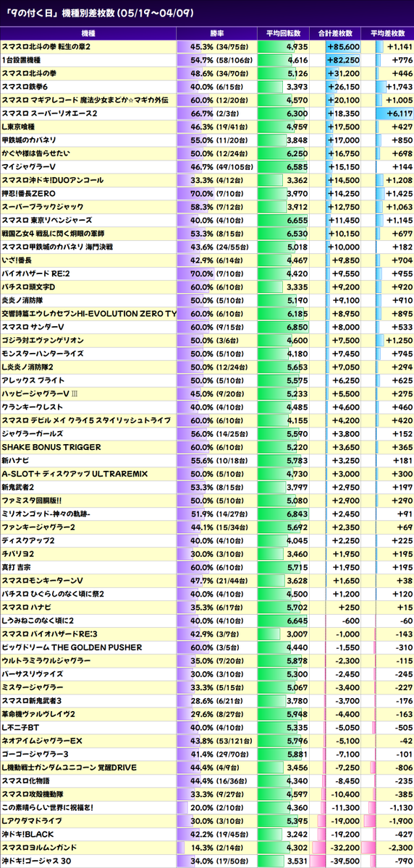Click スーパーブラックジャック name cell
Screen dimensions: 414x868
(43, 208)
